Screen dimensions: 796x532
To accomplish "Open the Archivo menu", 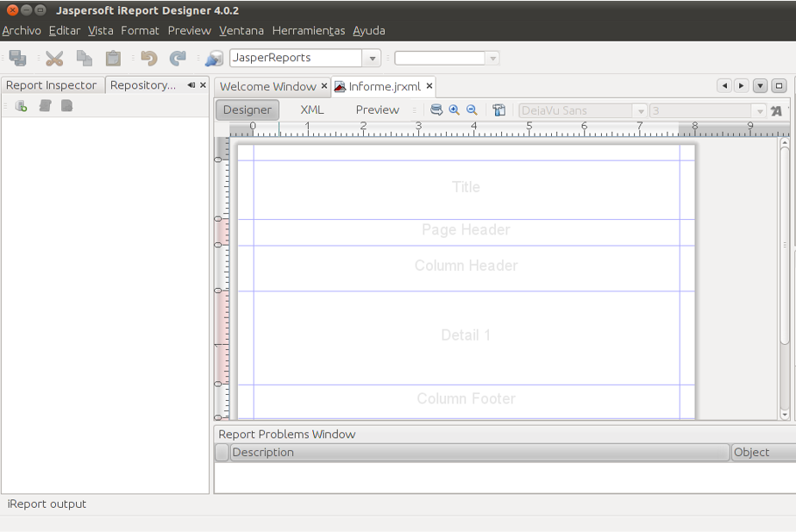I will [22, 30].
